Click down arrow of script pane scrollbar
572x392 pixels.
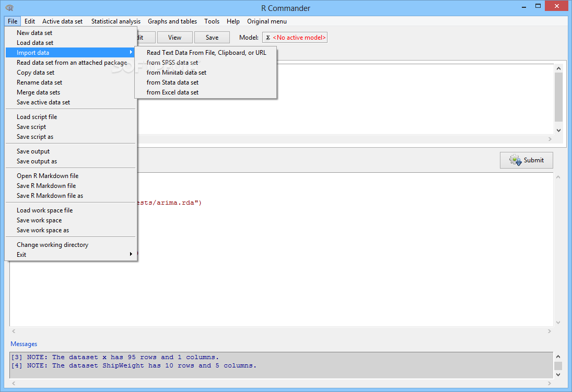coord(558,130)
